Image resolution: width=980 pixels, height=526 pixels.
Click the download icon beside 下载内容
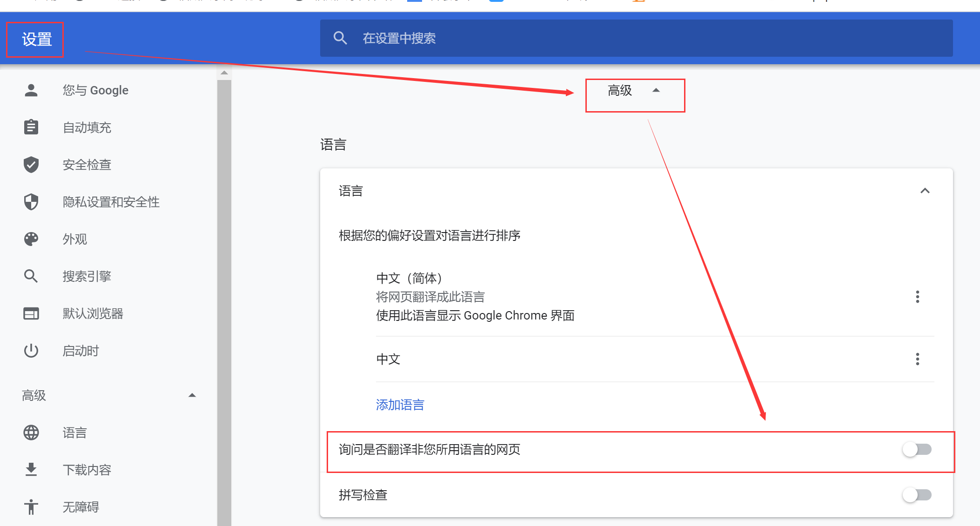coord(31,470)
